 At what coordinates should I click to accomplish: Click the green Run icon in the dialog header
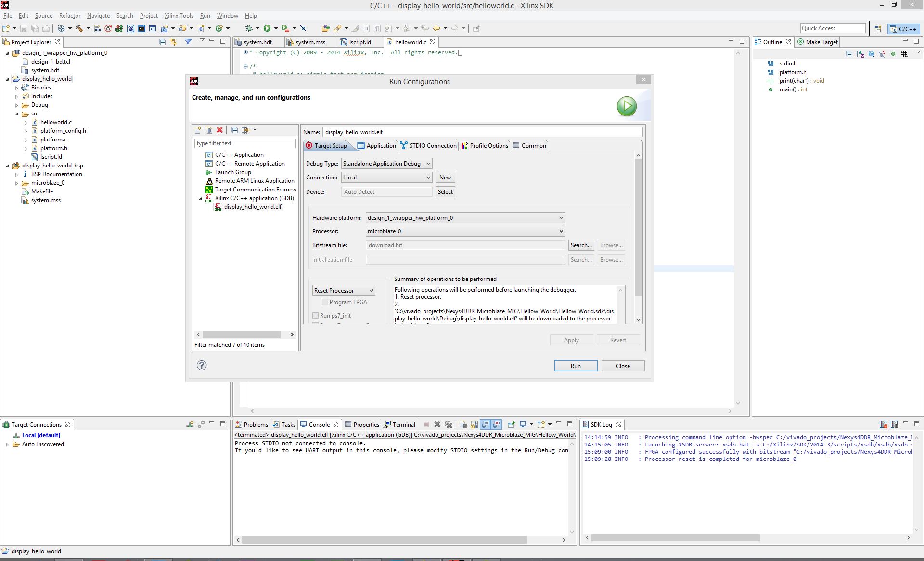point(627,106)
